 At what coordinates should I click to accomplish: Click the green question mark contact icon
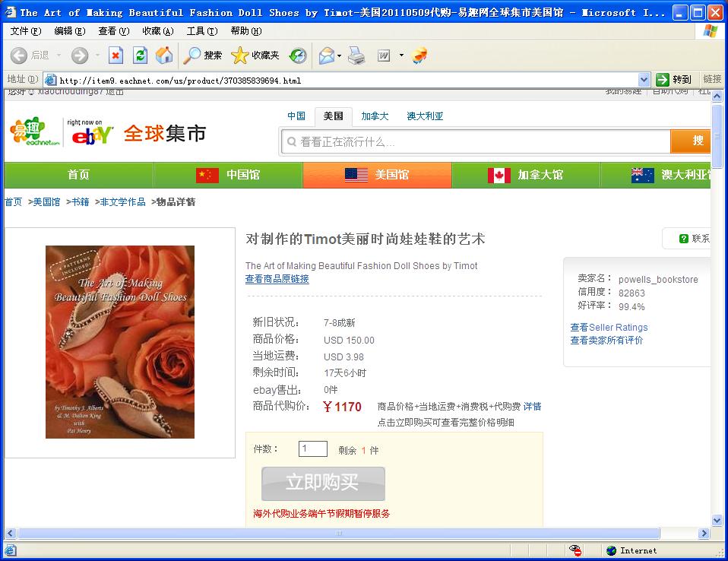[x=683, y=239]
